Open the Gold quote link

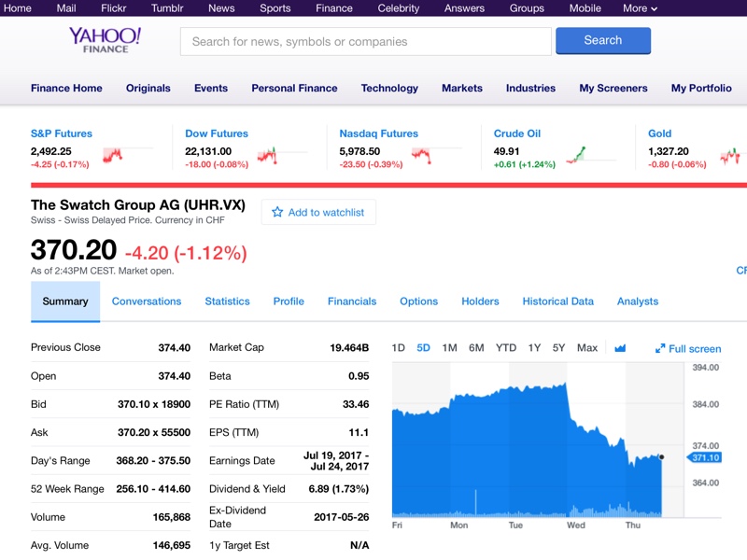click(659, 133)
